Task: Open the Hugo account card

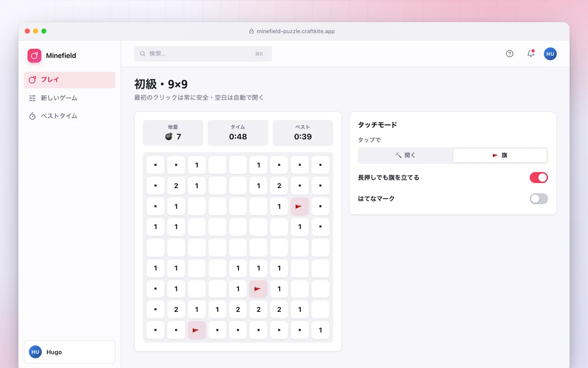Action: [x=69, y=352]
